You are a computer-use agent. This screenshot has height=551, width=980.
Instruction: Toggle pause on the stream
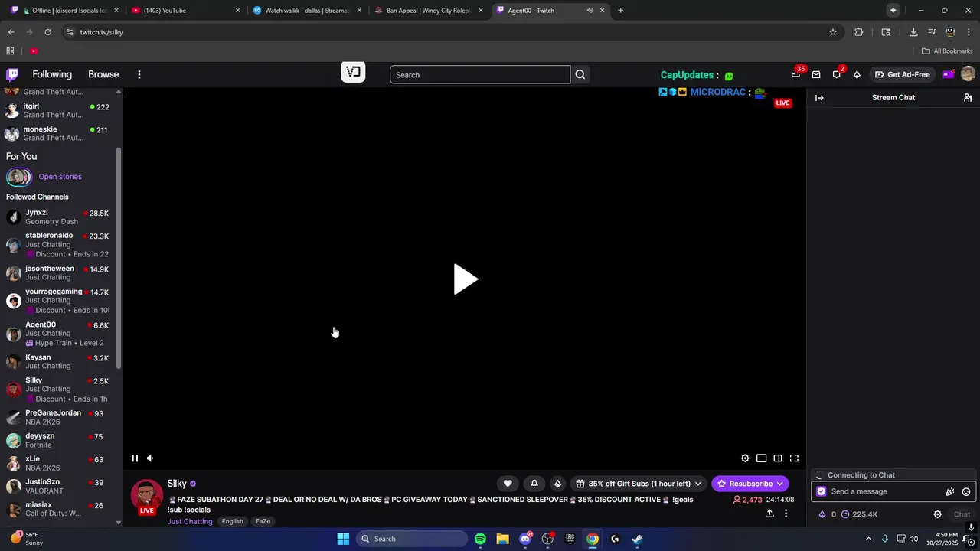pyautogui.click(x=134, y=458)
